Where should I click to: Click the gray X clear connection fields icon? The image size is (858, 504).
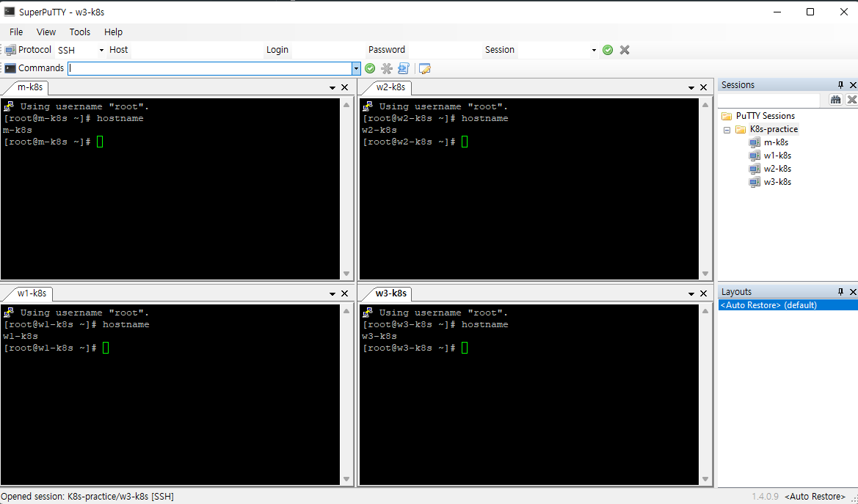tap(625, 50)
